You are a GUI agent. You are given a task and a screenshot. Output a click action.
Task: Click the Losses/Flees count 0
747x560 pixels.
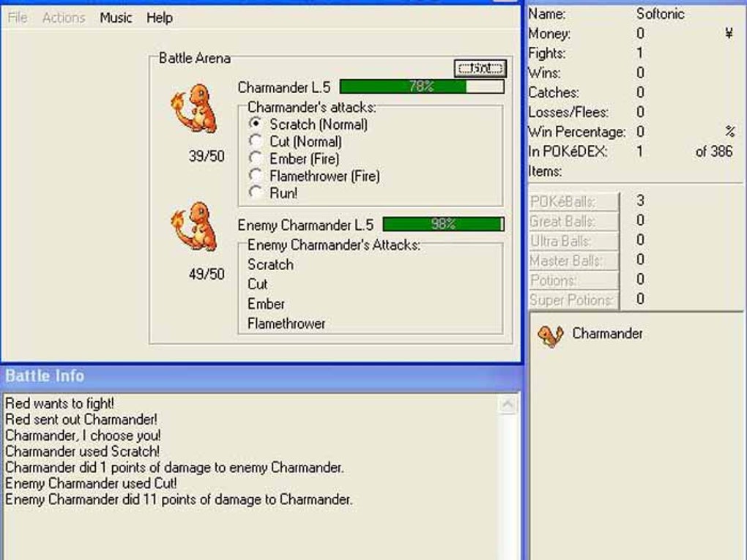coord(640,112)
